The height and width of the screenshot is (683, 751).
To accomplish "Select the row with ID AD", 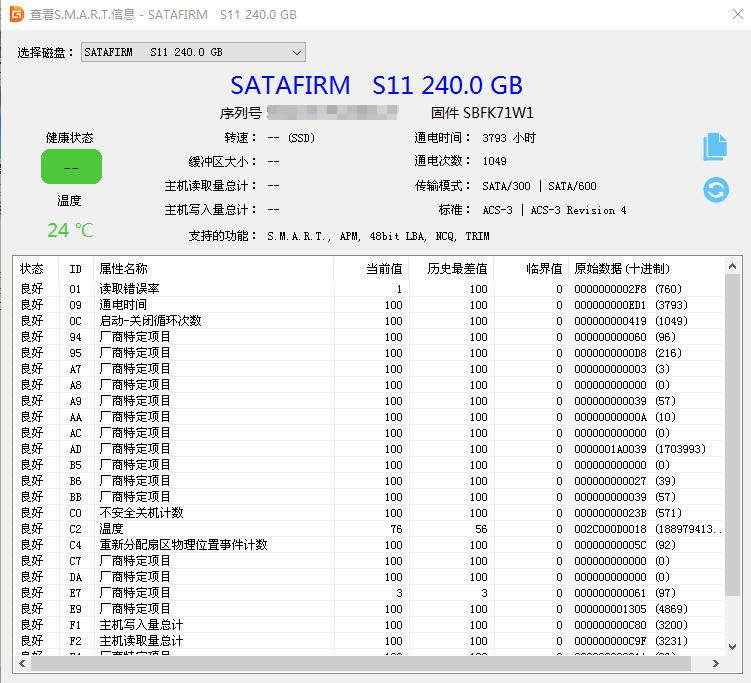I will 369,449.
